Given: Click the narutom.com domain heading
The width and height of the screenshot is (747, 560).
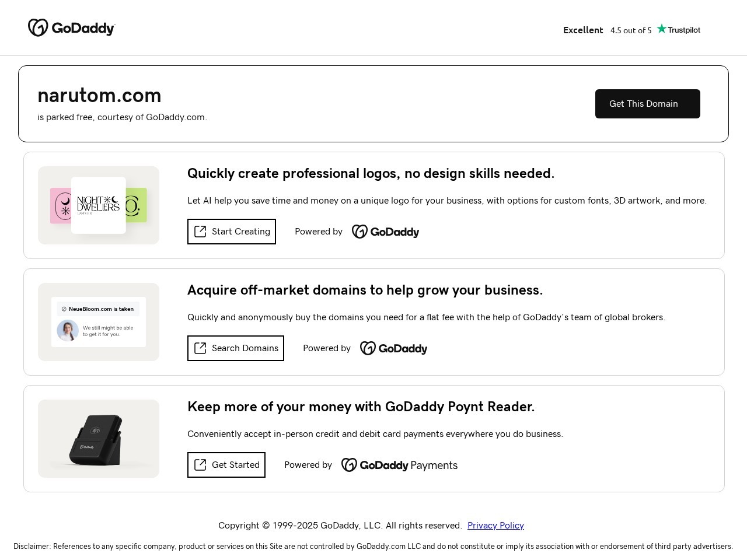Looking at the screenshot, I should point(99,95).
